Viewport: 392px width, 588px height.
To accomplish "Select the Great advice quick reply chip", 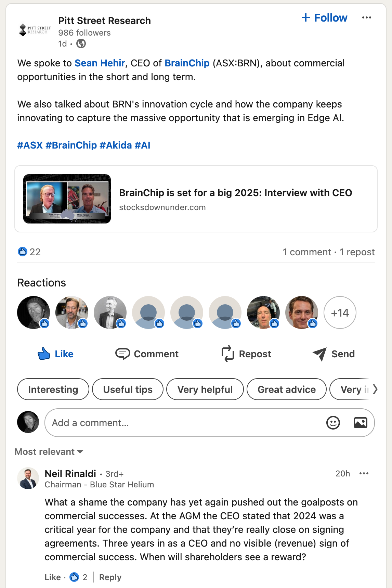I will 286,389.
